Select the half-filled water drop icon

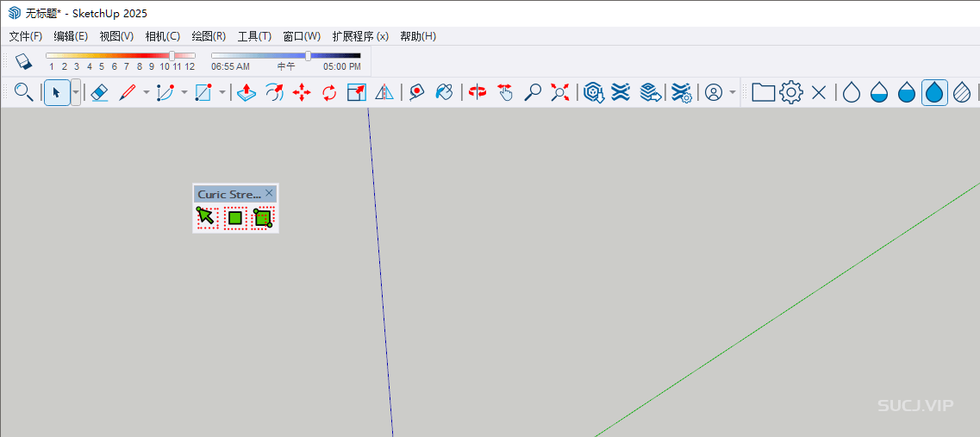coord(906,92)
